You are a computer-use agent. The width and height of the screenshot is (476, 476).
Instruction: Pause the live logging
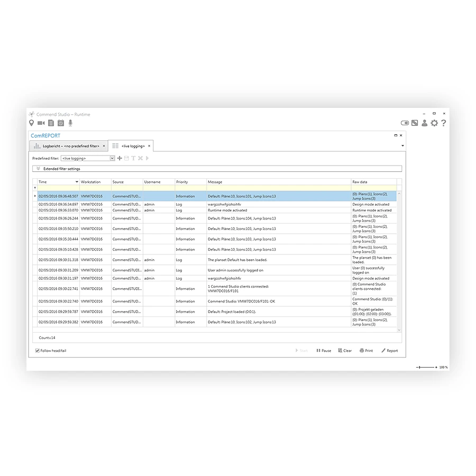[324, 351]
